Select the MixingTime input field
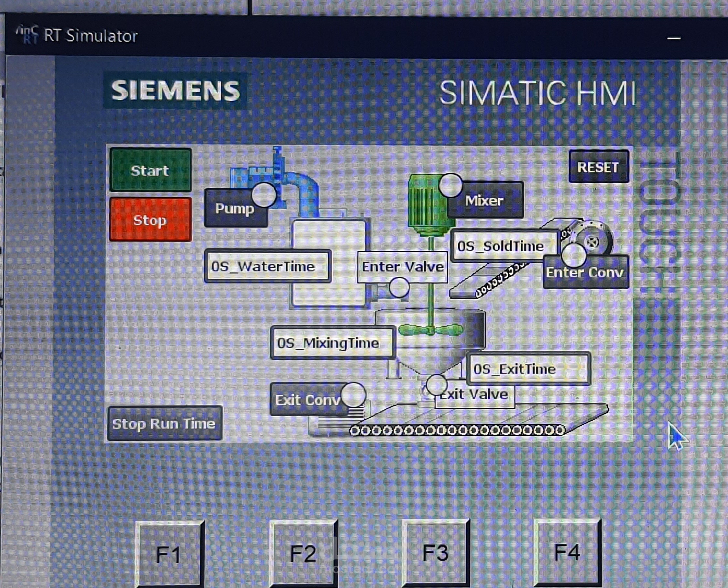This screenshot has height=588, width=728. [x=332, y=343]
